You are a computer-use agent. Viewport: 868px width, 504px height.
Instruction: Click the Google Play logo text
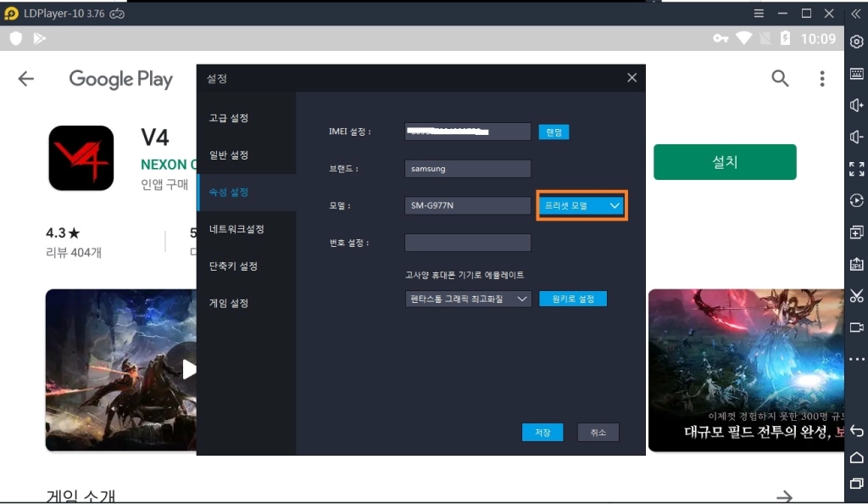tap(120, 79)
